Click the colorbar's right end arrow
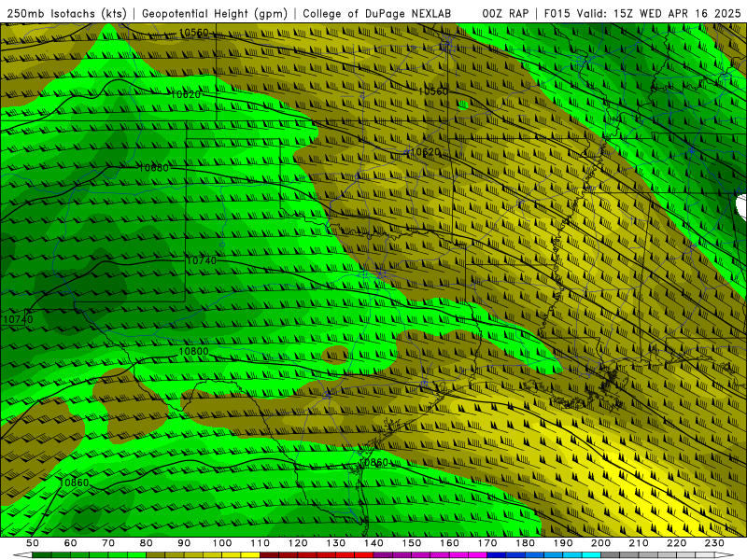 [725, 555]
